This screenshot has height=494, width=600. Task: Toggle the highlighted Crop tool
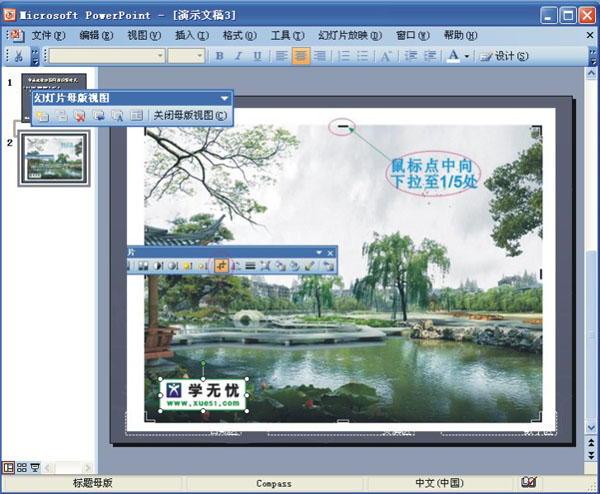(221, 266)
